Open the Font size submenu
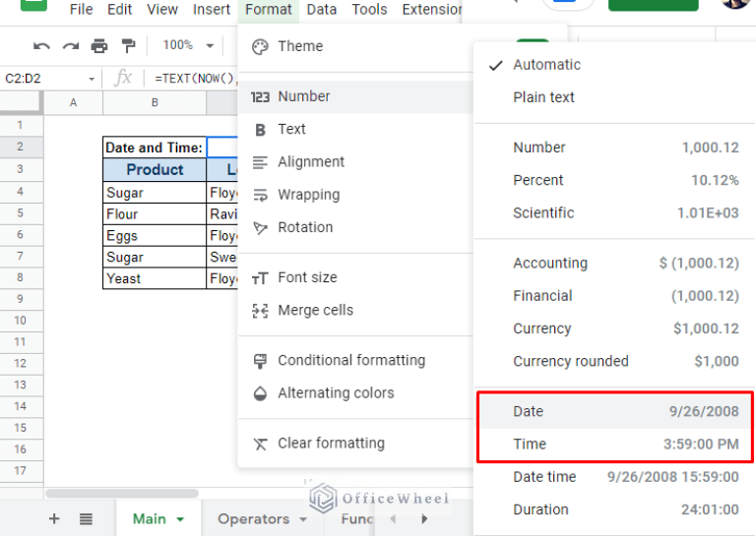The image size is (756, 536). (355, 277)
